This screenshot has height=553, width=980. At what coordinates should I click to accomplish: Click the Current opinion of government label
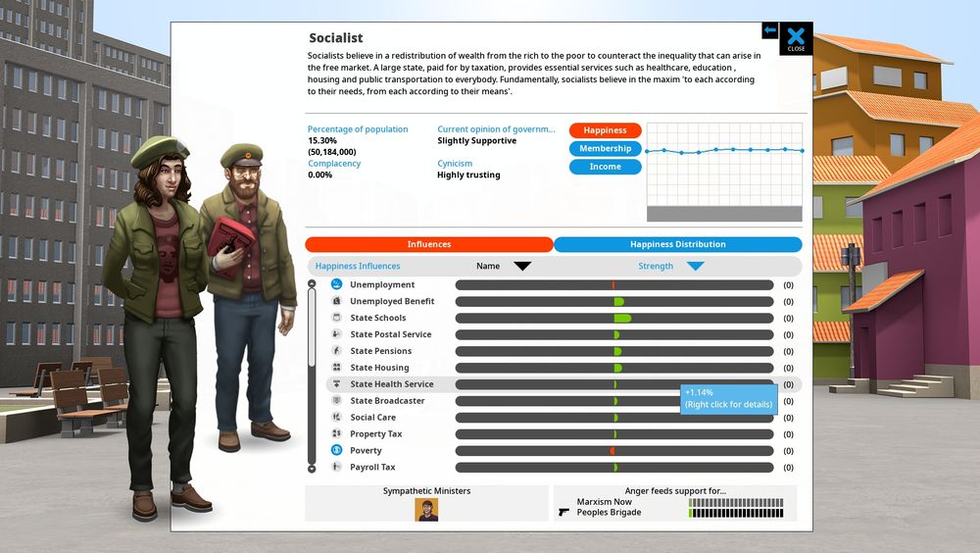496,128
